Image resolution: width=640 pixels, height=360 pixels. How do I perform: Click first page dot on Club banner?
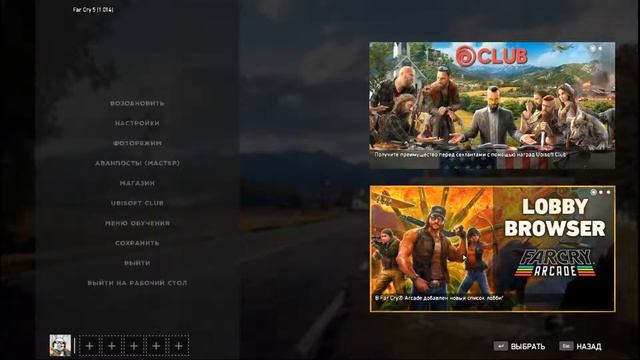pos(593,48)
